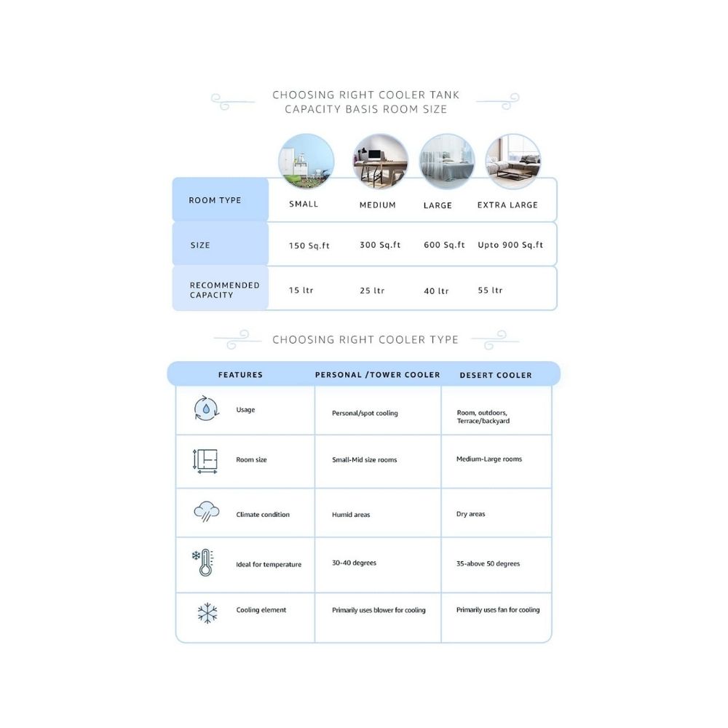Click the ROOM TYPE row header
Image resolution: width=728 pixels, height=728 pixels.
pos(220,199)
